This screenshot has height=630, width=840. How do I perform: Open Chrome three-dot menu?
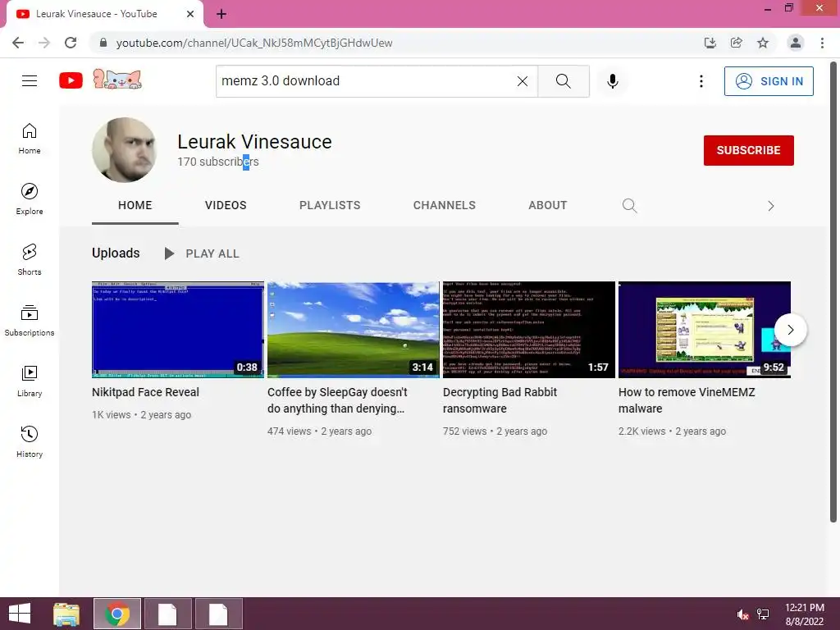(822, 43)
